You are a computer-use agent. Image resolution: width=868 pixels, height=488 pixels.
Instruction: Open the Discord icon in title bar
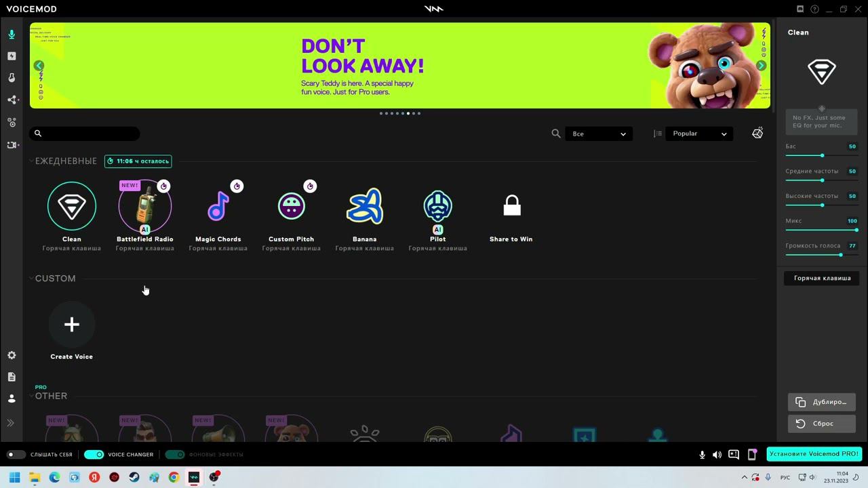coord(800,9)
